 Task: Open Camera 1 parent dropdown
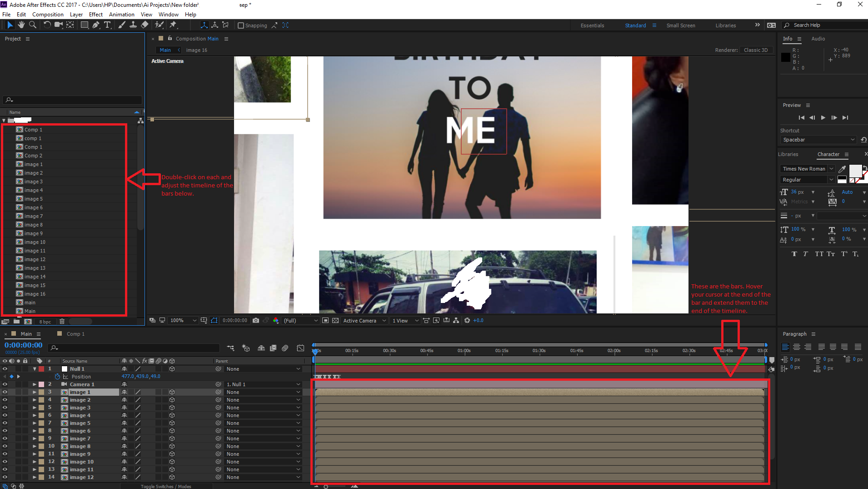[263, 384]
